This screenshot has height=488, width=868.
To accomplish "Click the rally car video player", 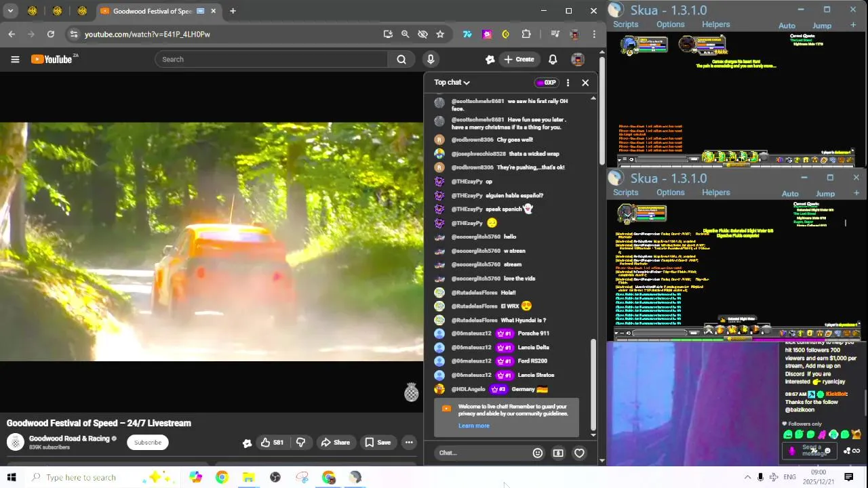I will (x=212, y=241).
